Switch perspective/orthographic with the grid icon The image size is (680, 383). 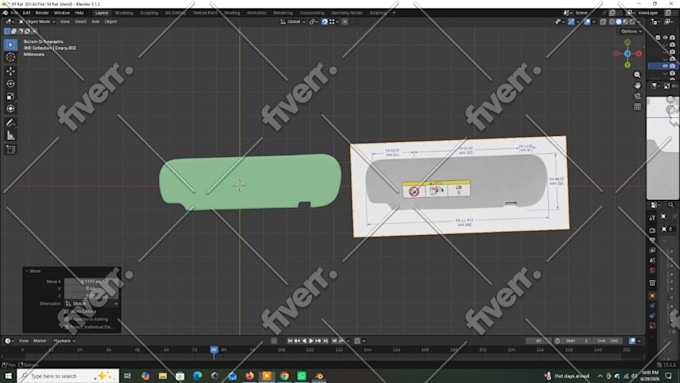[637, 106]
